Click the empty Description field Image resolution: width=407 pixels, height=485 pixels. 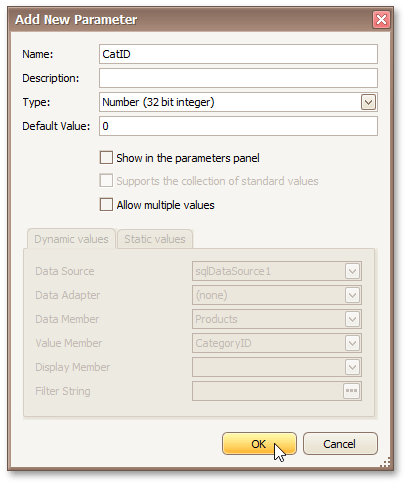pos(238,78)
